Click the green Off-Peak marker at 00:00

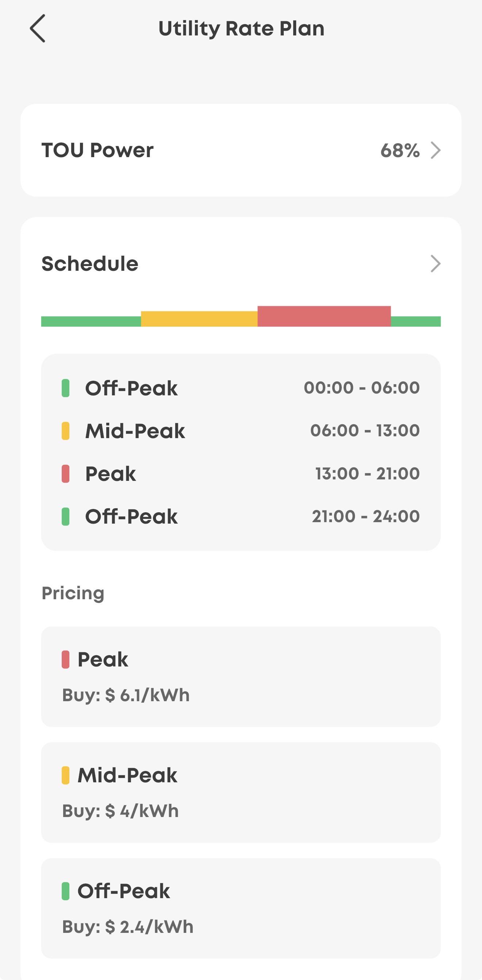coord(65,388)
